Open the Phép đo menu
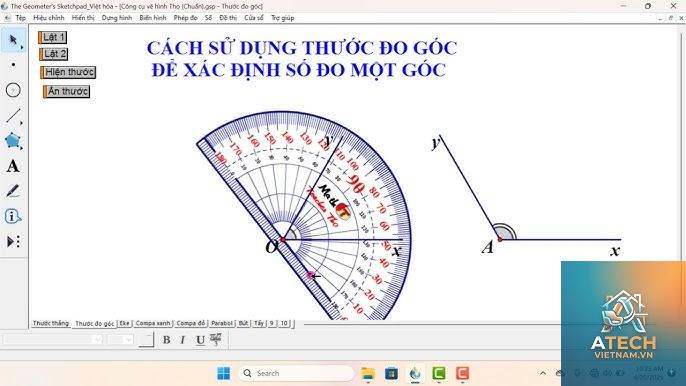 pos(186,18)
